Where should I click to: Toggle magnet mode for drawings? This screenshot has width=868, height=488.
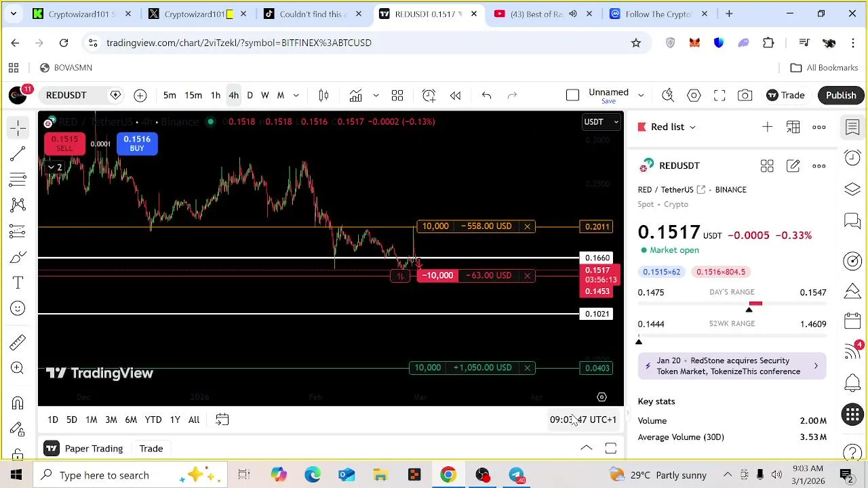point(18,403)
